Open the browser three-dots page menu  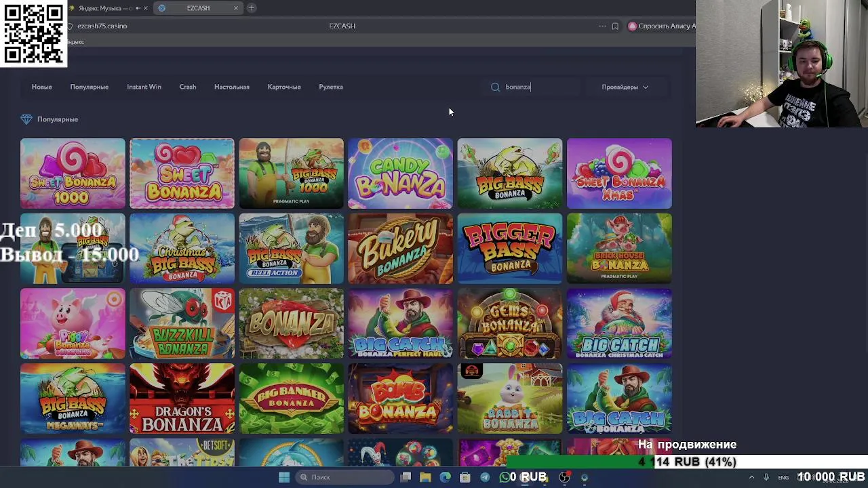click(602, 26)
